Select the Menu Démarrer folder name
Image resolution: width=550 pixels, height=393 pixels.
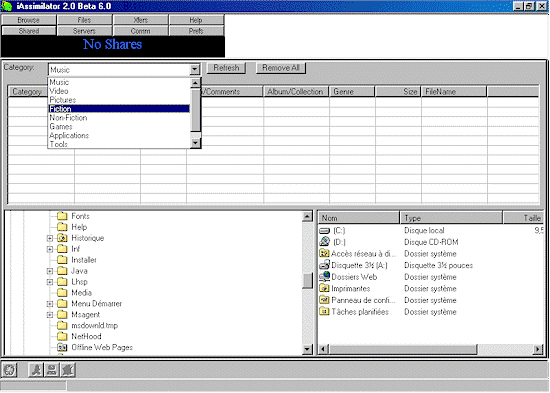coord(96,304)
